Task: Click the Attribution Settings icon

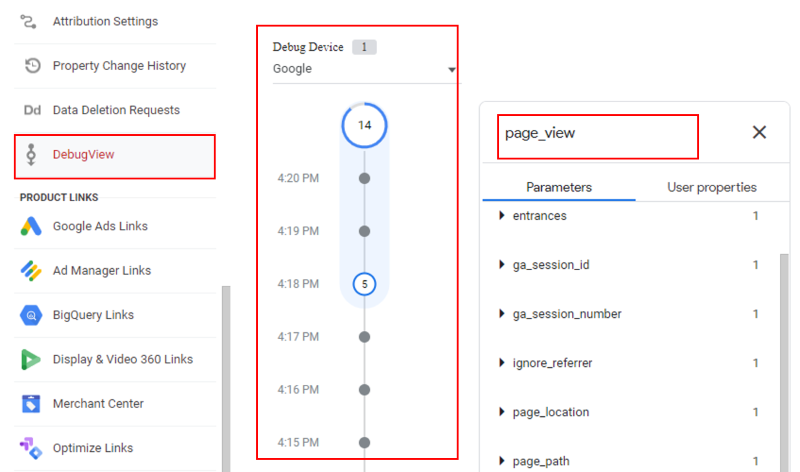Action: click(28, 21)
